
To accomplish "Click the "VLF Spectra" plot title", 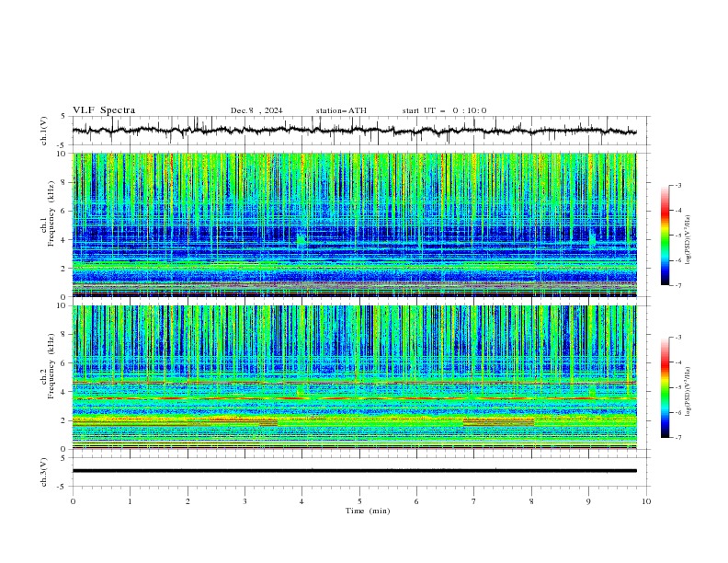I will click(104, 110).
